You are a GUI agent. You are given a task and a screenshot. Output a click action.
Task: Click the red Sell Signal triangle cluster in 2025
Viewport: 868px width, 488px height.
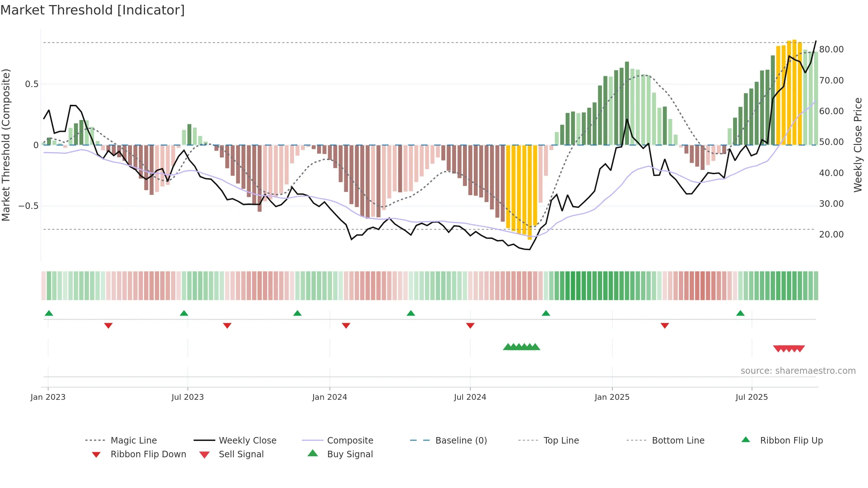tap(789, 348)
